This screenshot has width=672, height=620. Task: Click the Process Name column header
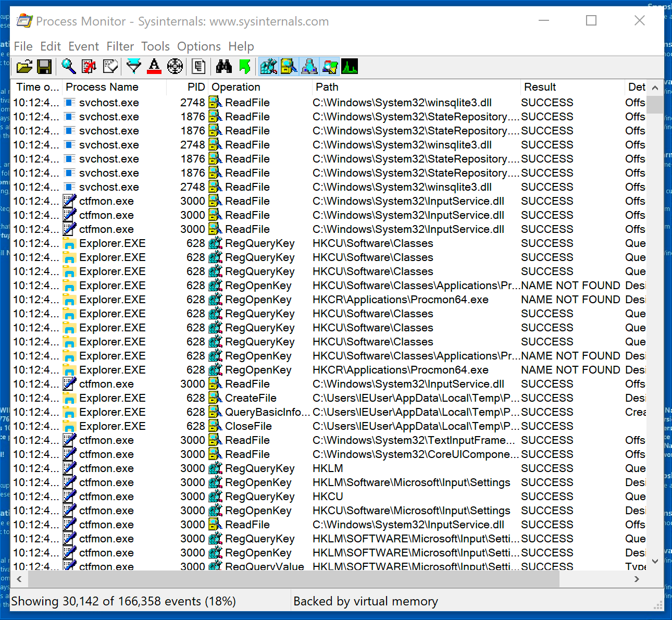click(114, 87)
